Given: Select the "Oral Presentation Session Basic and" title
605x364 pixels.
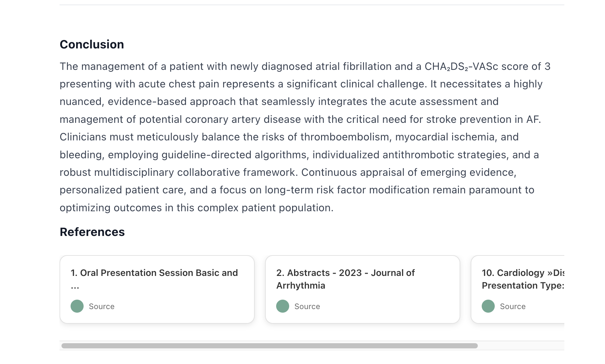Looking at the screenshot, I should click(154, 273).
